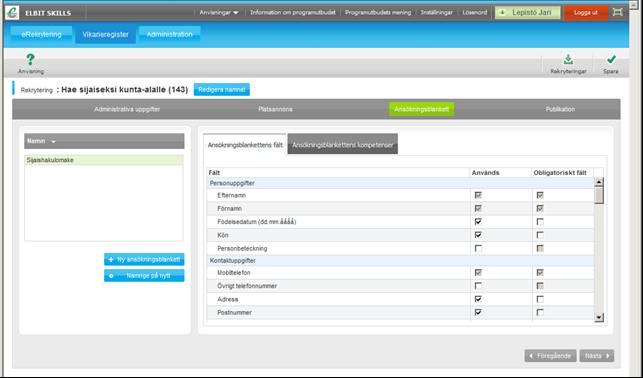Toggle Obligatoriskt fält checkbox for Förnamn

[540, 209]
